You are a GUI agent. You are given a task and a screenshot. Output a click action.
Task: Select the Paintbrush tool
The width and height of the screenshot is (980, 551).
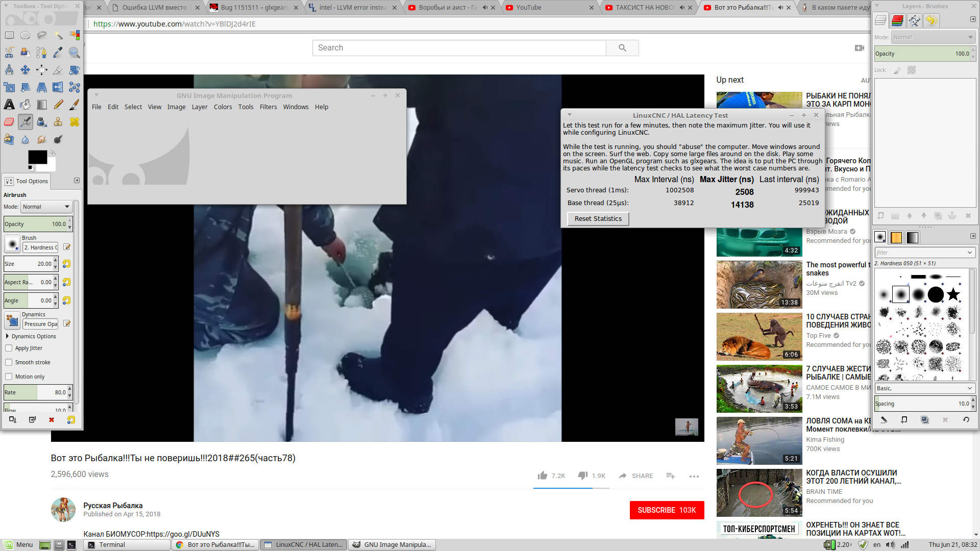75,105
